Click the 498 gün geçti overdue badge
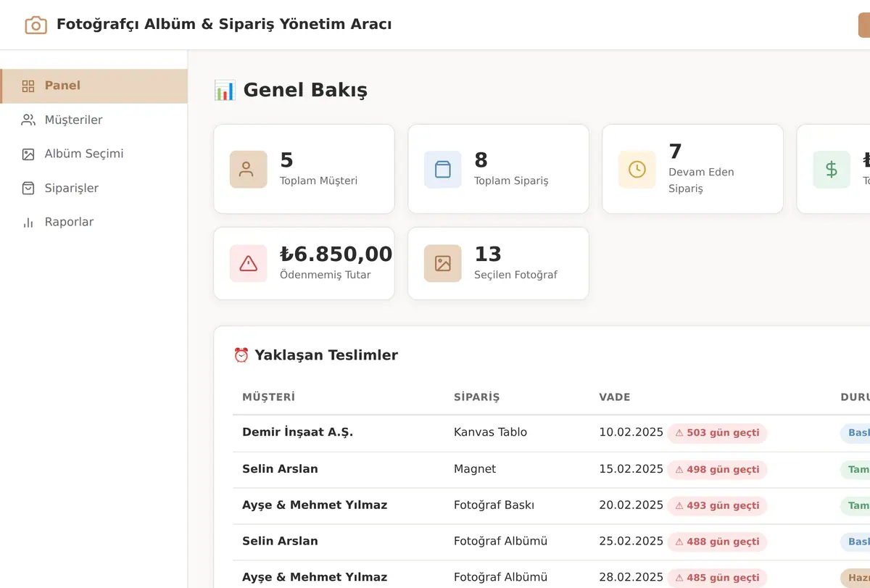This screenshot has width=870, height=588. coord(717,470)
